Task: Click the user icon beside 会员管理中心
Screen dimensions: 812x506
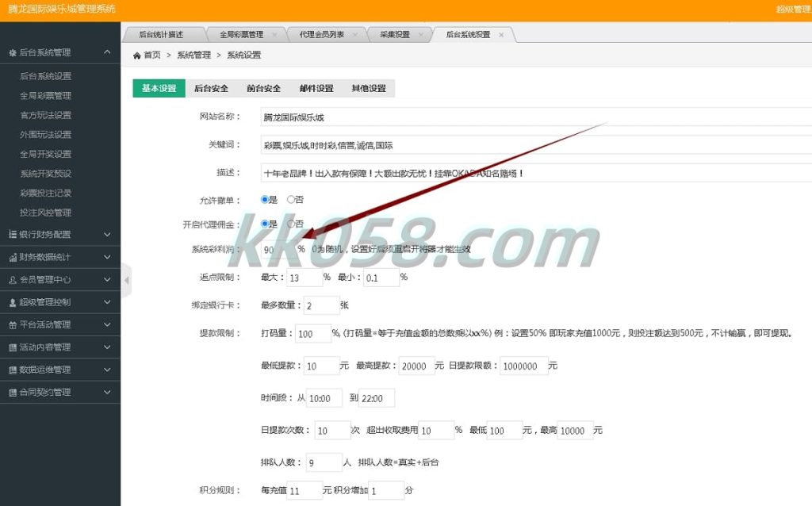Action: (x=13, y=280)
